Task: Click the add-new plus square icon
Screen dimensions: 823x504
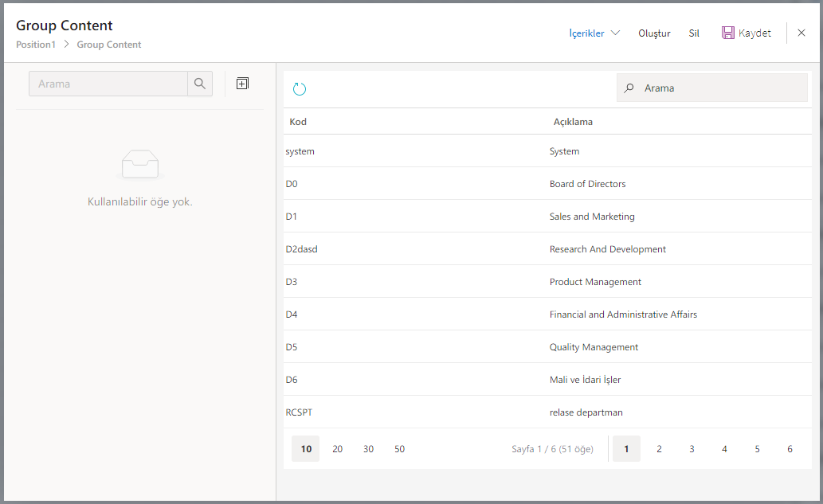Action: 243,84
